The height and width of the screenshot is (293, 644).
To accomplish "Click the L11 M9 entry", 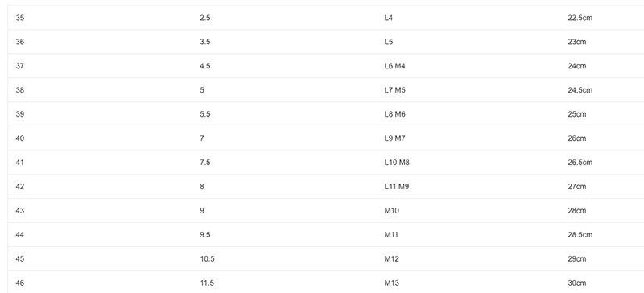I will (x=396, y=187).
